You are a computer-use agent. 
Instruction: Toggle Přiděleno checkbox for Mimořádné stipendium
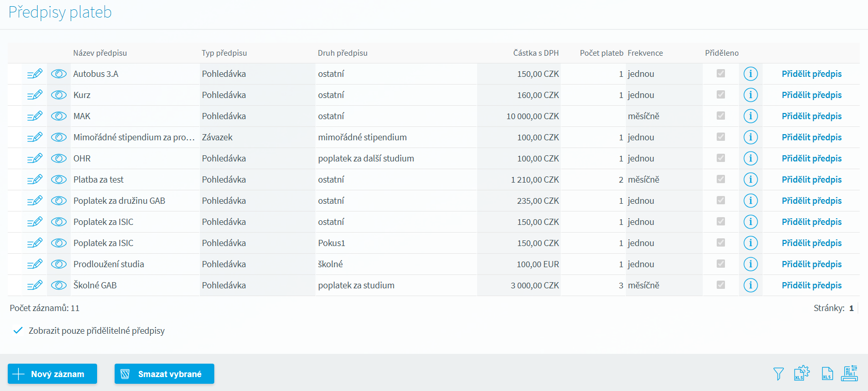tap(721, 137)
